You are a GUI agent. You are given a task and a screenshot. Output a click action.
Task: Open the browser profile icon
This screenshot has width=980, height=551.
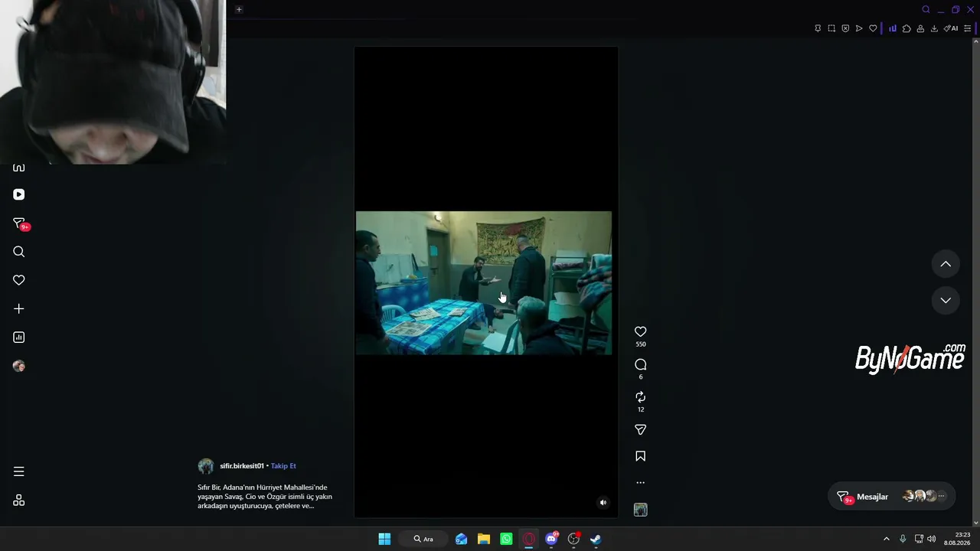click(x=920, y=28)
